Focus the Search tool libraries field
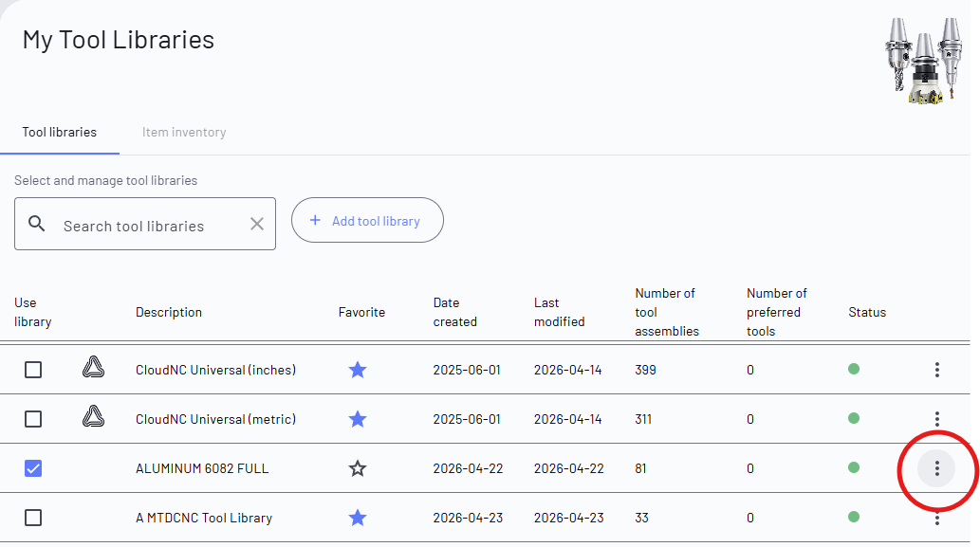The height and width of the screenshot is (547, 980). pos(145,224)
